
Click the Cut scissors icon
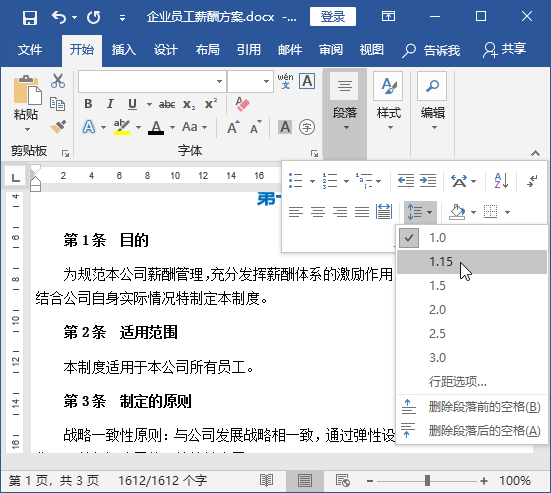coord(58,81)
